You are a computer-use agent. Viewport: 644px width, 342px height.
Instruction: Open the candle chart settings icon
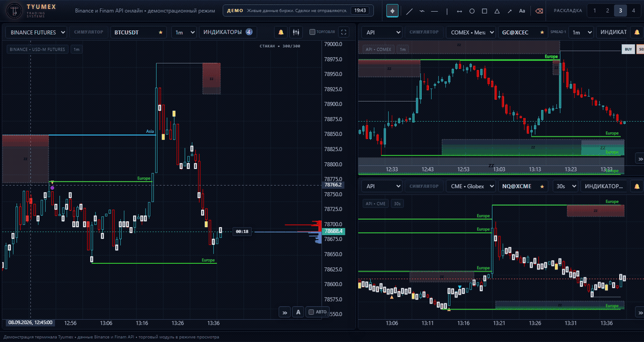(296, 32)
